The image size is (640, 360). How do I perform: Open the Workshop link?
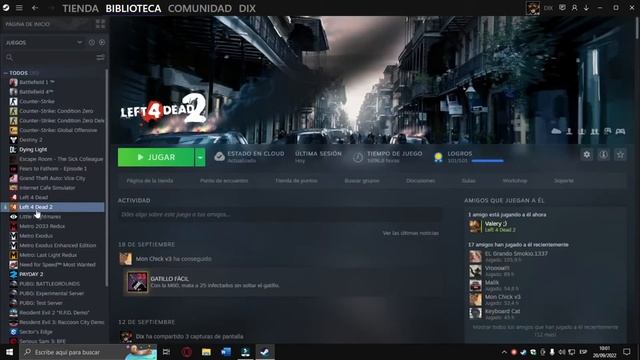click(515, 180)
